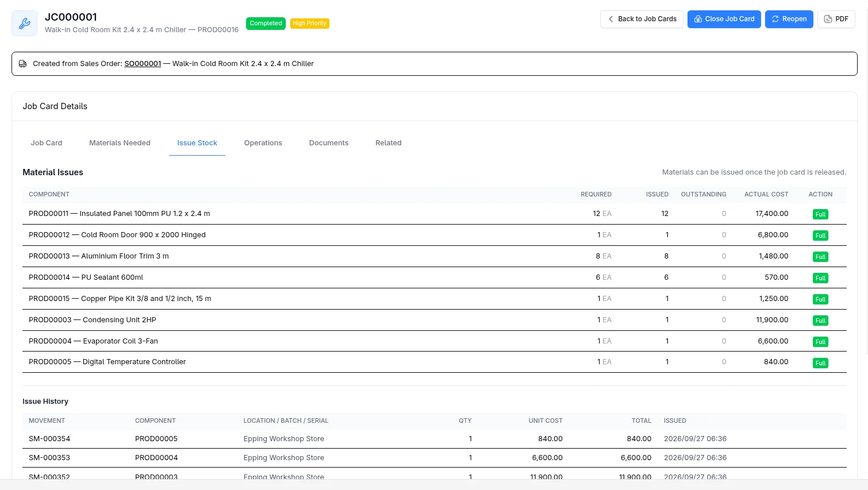Click the JC000001 job card title
The height and width of the screenshot is (490, 868).
point(71,17)
